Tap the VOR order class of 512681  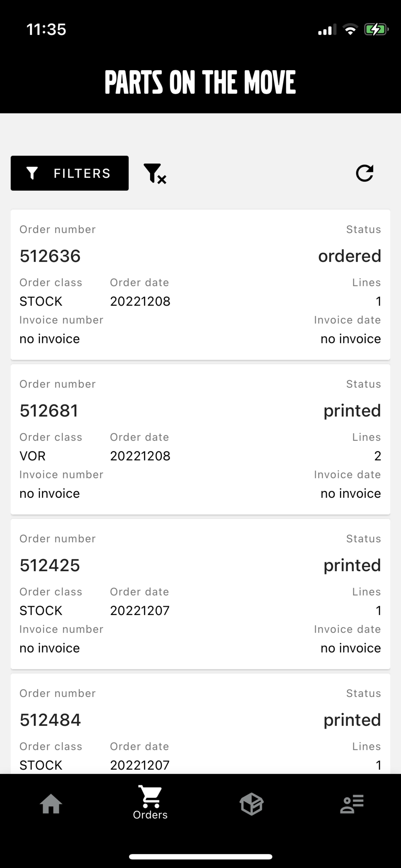32,456
